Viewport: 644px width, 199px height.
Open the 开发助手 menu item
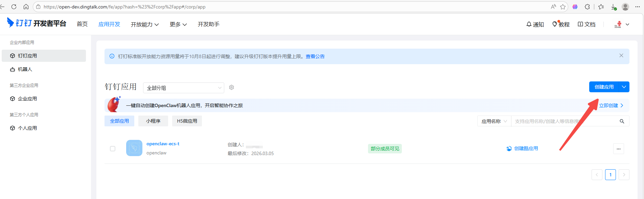coord(209,24)
